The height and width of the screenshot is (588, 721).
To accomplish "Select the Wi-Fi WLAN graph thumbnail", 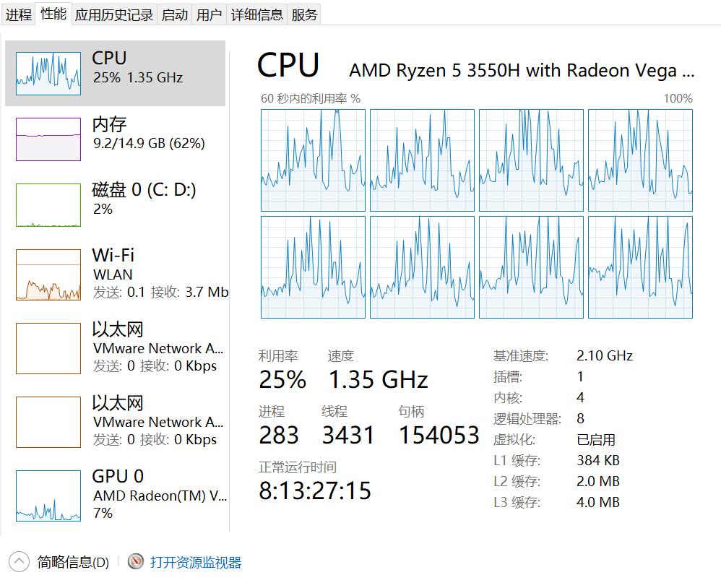I will click(x=48, y=274).
